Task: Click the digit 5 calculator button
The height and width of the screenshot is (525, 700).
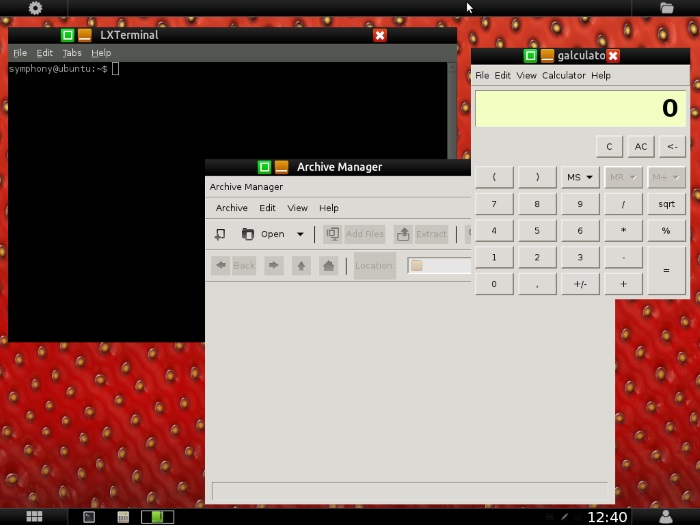Action: [x=537, y=231]
